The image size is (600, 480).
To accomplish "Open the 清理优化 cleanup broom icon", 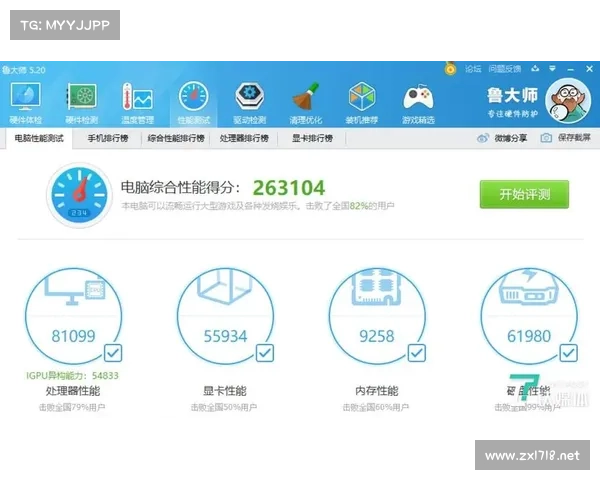I will click(x=305, y=102).
